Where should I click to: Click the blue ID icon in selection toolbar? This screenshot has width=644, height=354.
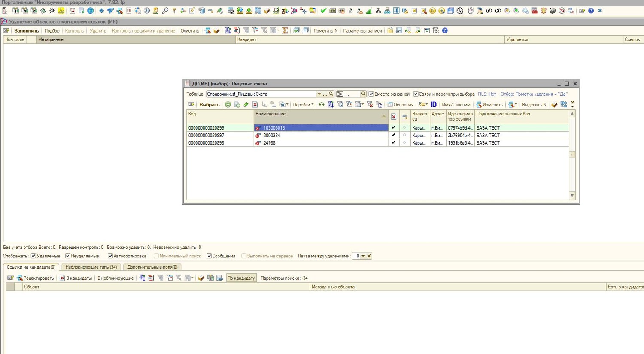pyautogui.click(x=434, y=104)
